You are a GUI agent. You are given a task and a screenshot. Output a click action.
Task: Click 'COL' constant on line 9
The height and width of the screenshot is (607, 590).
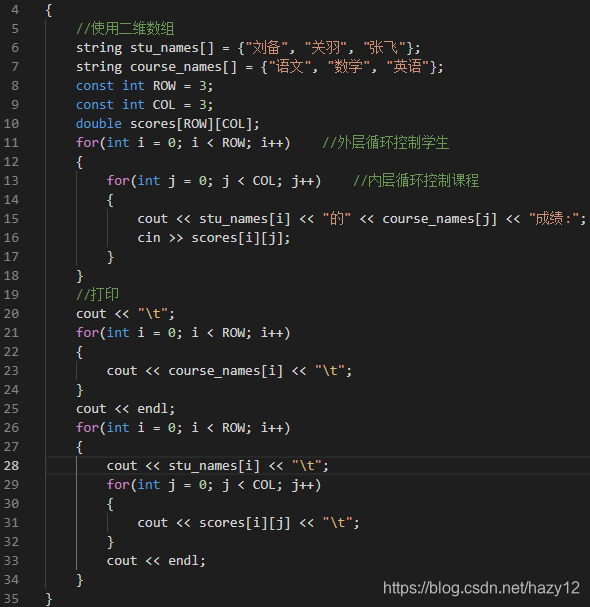point(164,105)
